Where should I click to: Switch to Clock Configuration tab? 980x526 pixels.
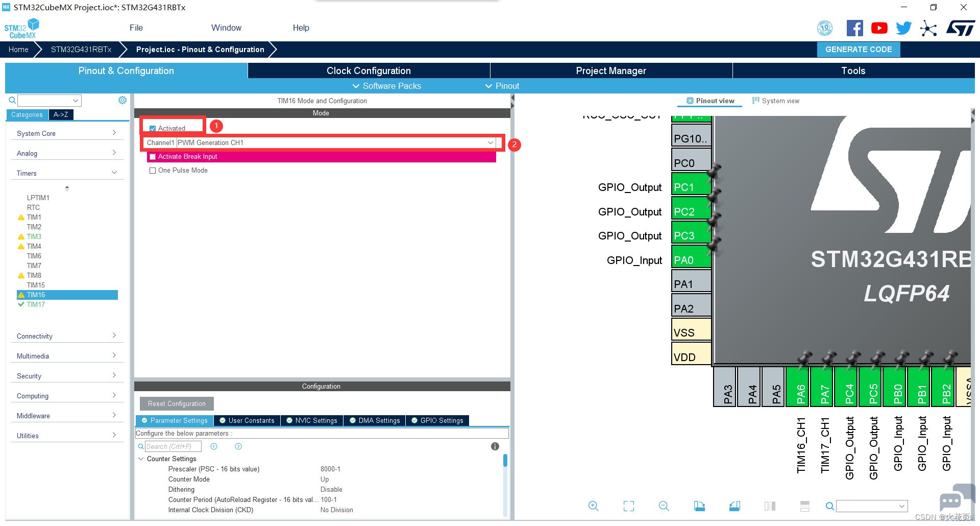369,70
